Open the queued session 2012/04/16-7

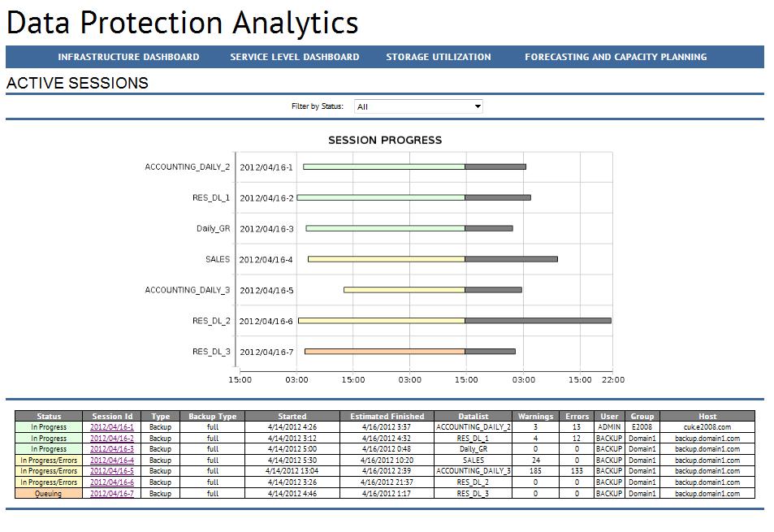point(113,493)
